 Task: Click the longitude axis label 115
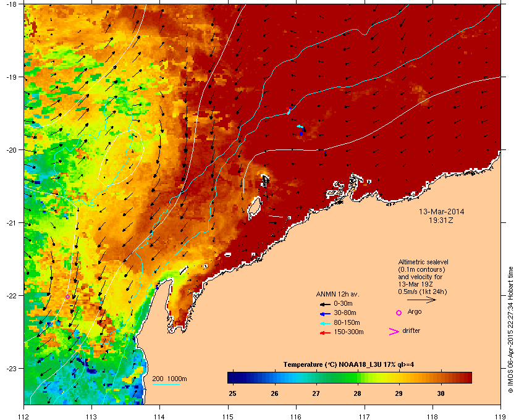click(x=228, y=416)
